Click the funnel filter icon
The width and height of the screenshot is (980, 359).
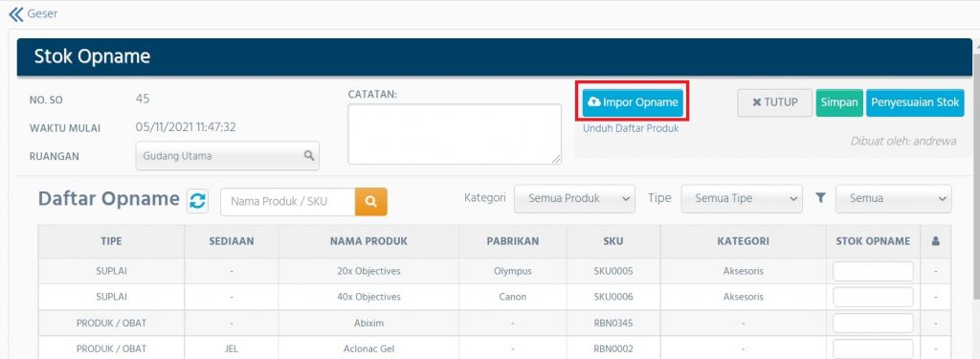820,197
